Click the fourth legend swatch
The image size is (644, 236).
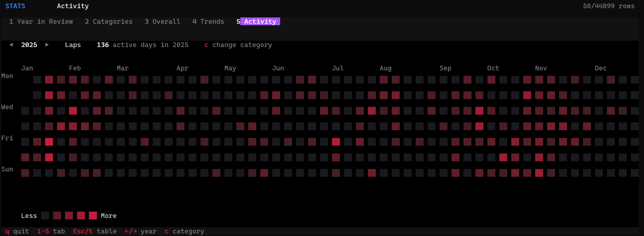pos(81,216)
